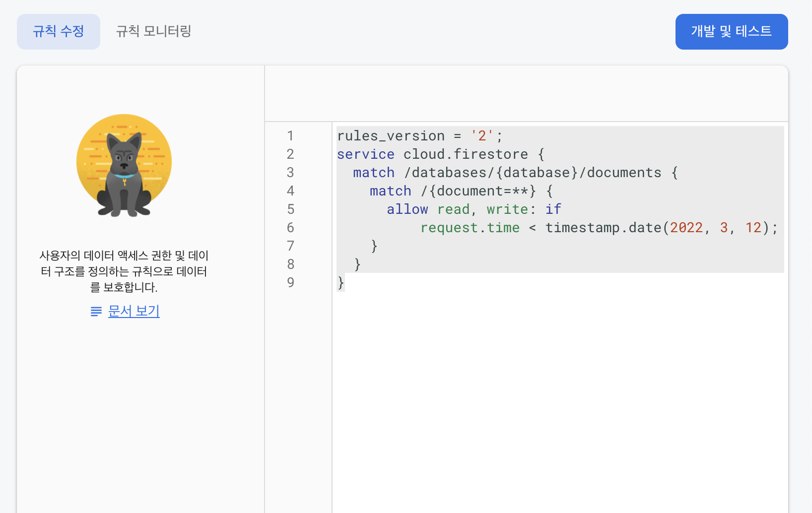The image size is (812, 513).
Task: Click the rules_version line of code
Action: pyautogui.click(x=419, y=135)
